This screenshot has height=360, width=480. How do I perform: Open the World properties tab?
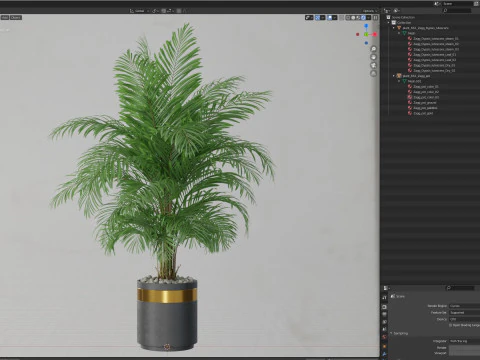[x=384, y=337]
